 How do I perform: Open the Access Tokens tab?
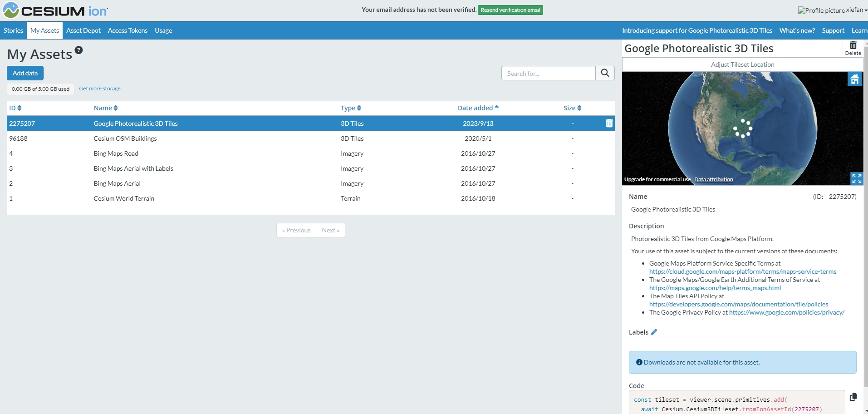(128, 30)
